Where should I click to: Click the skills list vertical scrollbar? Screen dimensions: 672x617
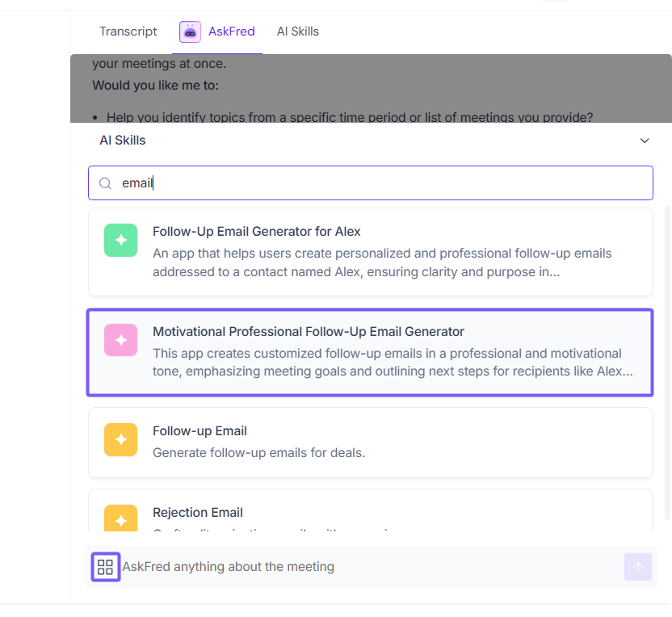667,363
